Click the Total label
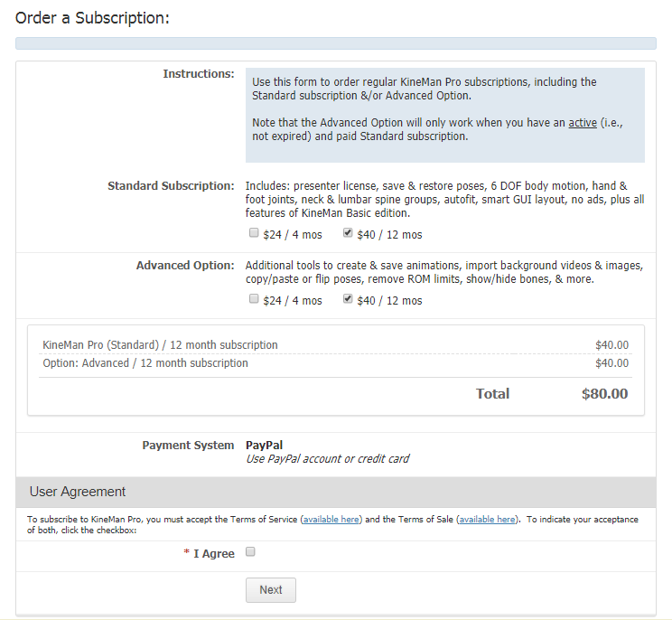Screen dimensions: 672x620 [493, 394]
